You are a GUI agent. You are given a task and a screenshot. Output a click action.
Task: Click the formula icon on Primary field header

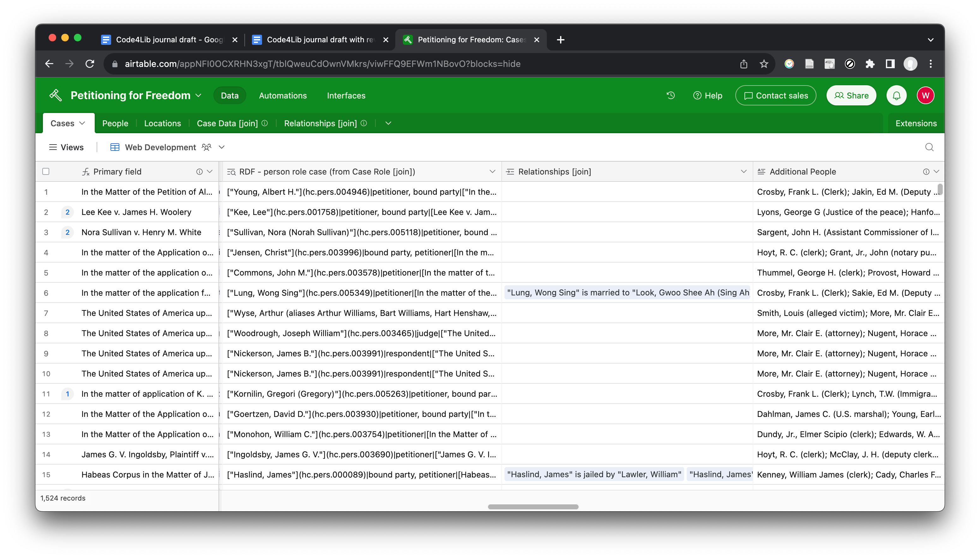click(85, 171)
